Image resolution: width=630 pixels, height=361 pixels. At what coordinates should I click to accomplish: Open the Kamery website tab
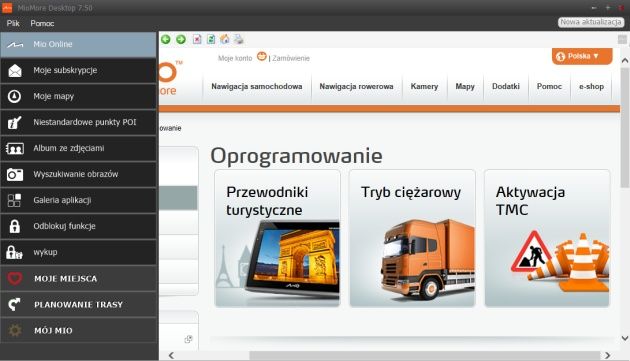click(424, 86)
